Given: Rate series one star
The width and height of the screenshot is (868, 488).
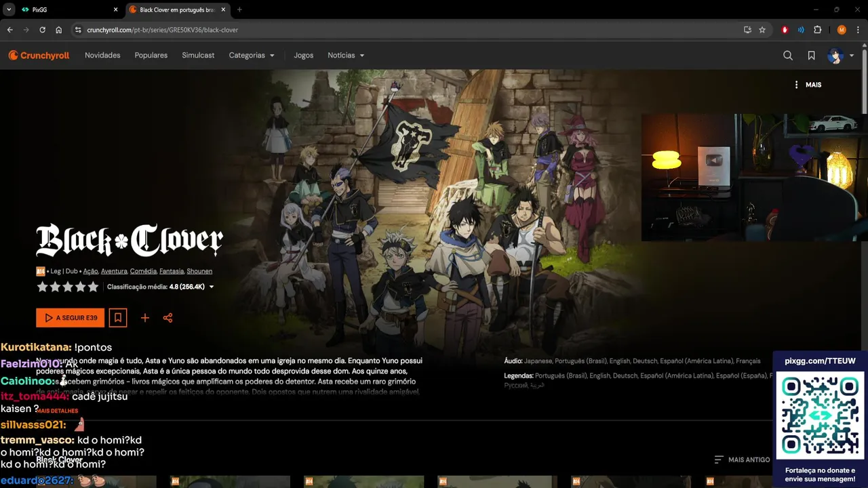Looking at the screenshot, I should click(42, 287).
